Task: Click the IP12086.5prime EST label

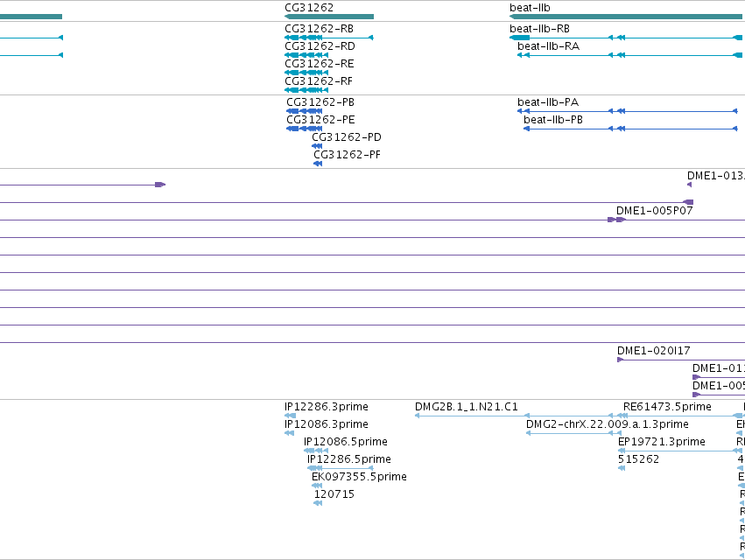Action: tap(346, 442)
